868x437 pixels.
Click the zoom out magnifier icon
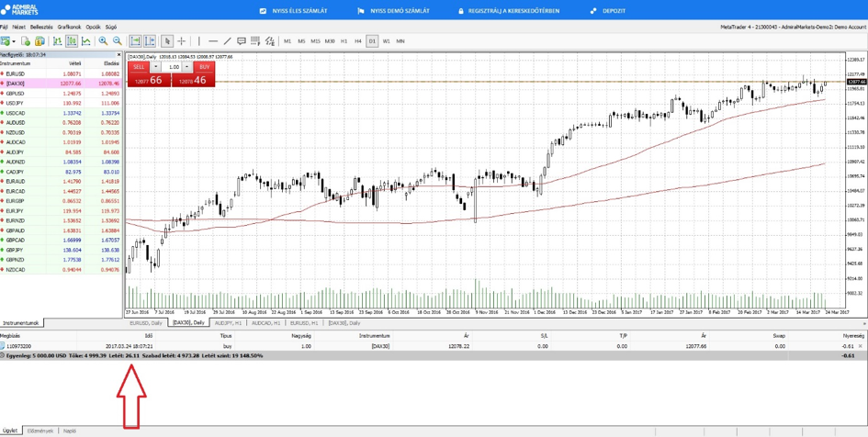click(117, 41)
